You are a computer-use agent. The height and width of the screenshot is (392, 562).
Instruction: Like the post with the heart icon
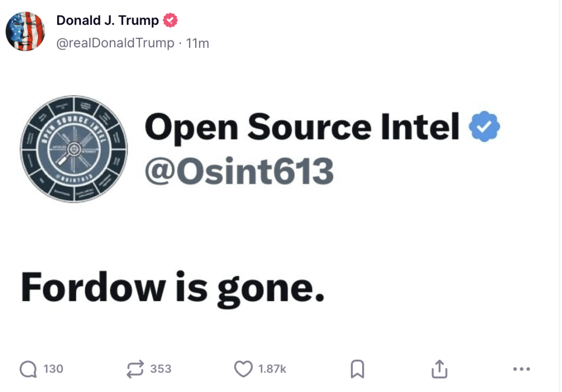coord(243,369)
